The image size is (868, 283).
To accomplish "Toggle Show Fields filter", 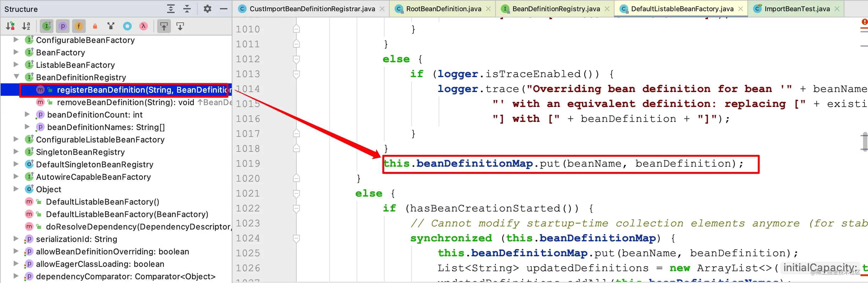I will pos(79,26).
